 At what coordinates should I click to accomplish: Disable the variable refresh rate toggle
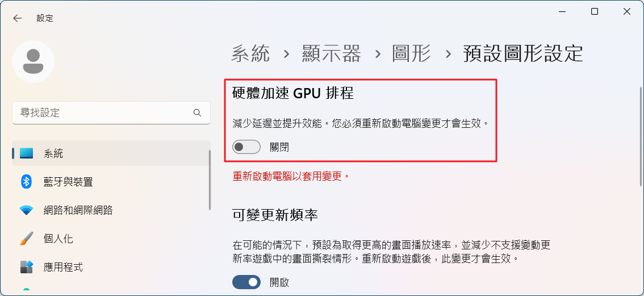coord(246,282)
